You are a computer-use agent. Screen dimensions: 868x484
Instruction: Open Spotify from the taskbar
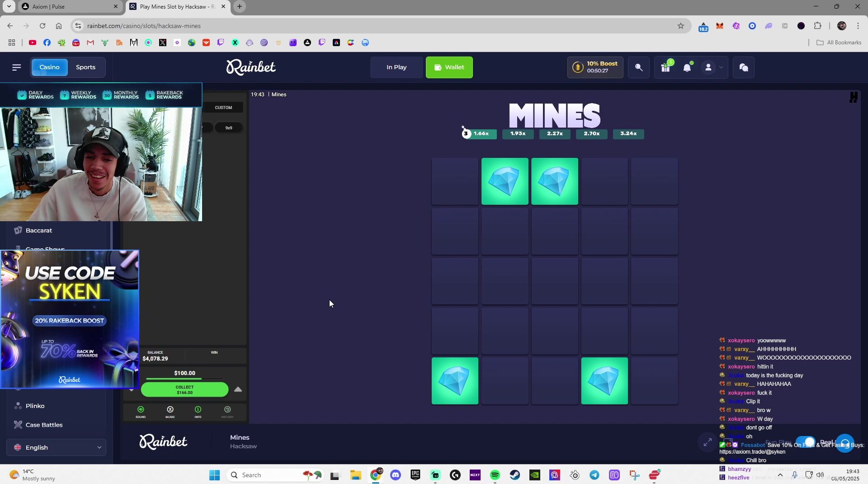(x=495, y=475)
